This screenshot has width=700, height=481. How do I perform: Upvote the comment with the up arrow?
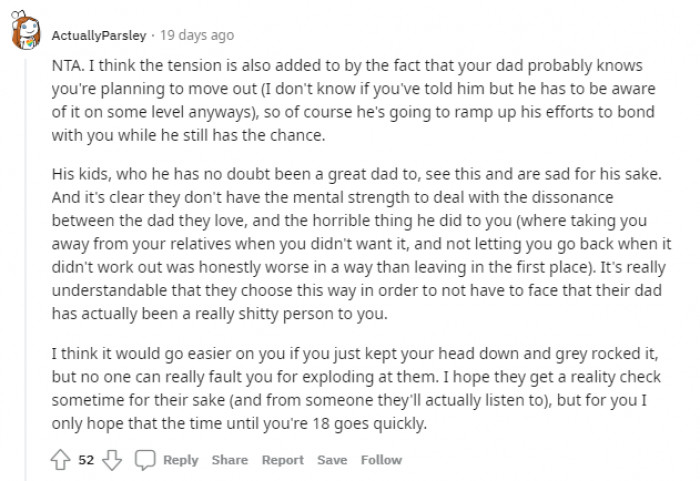[60, 459]
